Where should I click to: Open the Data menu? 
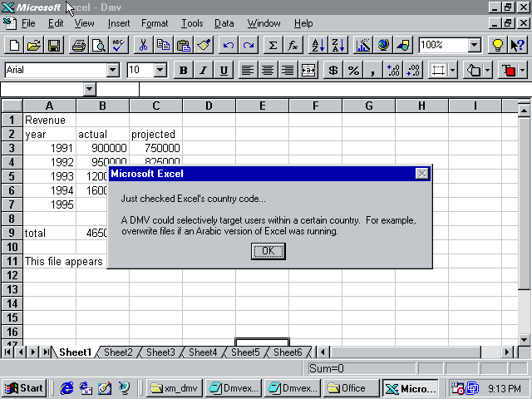pyautogui.click(x=224, y=23)
